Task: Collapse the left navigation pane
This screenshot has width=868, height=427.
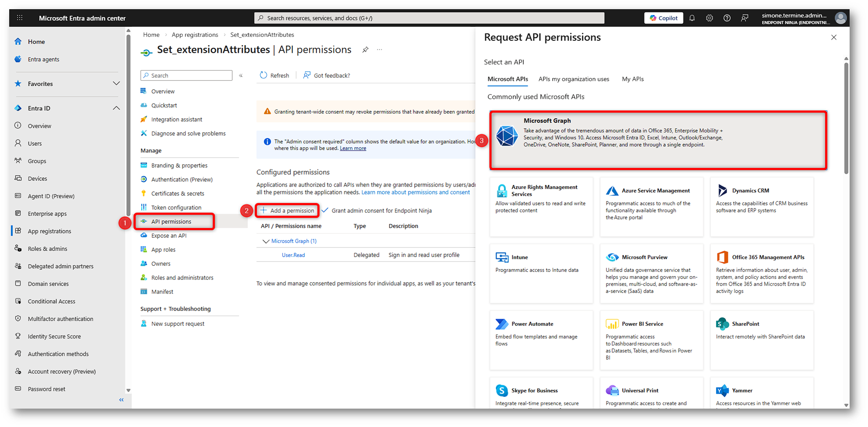Action: click(122, 400)
